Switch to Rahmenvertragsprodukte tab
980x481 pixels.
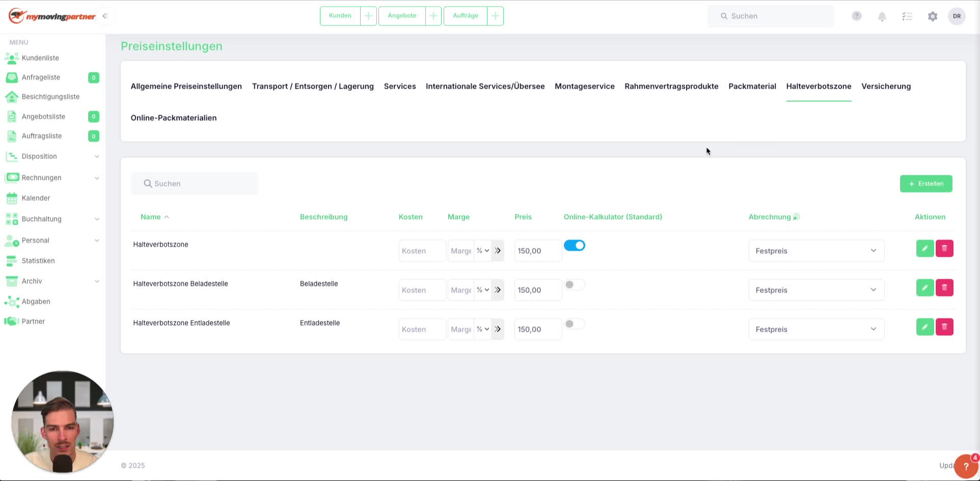(671, 86)
